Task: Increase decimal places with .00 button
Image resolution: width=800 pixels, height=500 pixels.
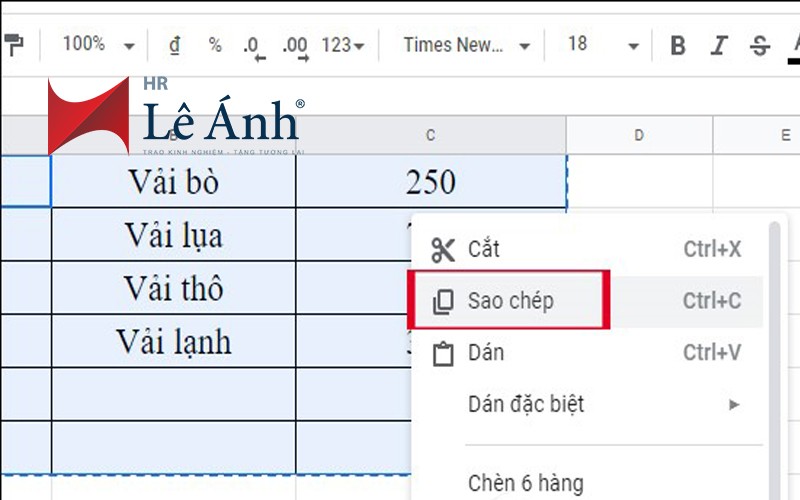Action: pos(296,47)
